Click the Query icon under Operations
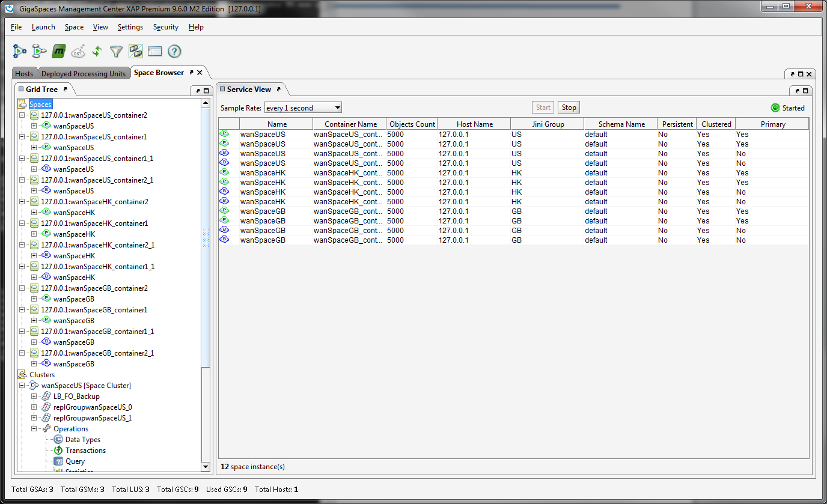This screenshot has width=827, height=504. tap(58, 461)
